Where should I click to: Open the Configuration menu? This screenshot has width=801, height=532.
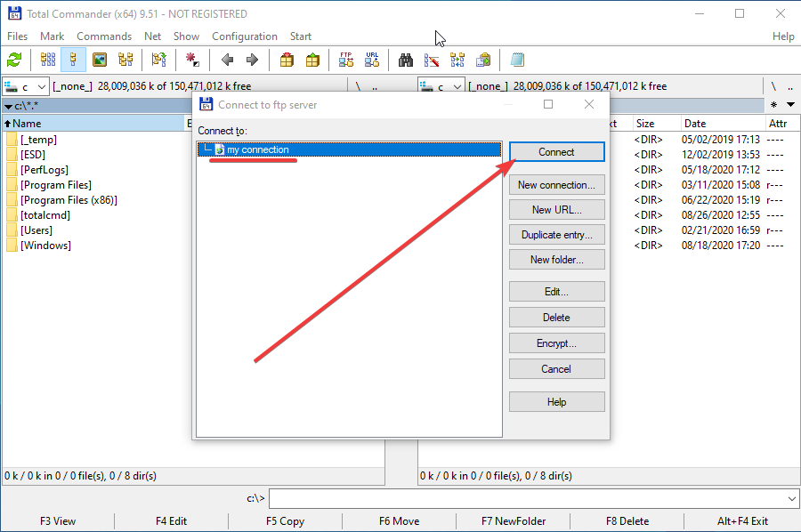coord(244,36)
